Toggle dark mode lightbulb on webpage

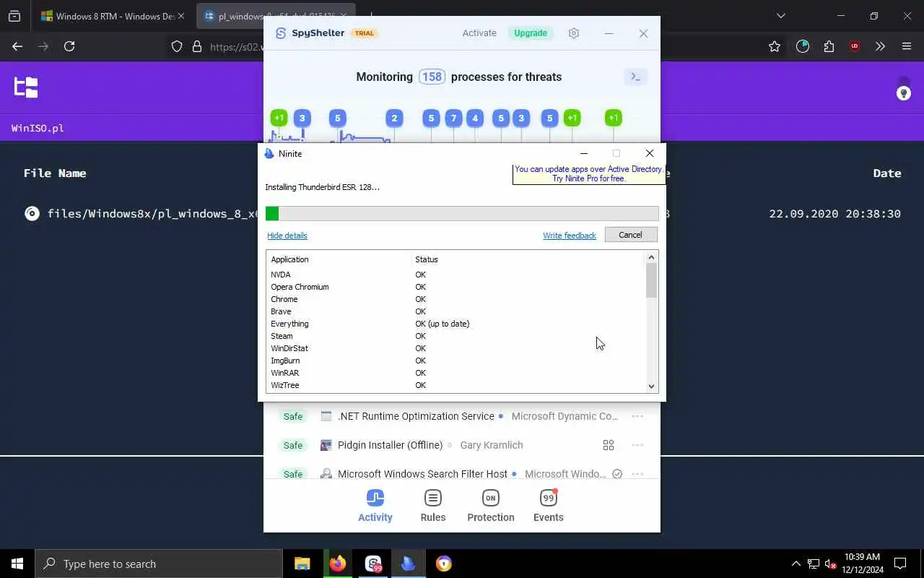pyautogui.click(x=903, y=93)
